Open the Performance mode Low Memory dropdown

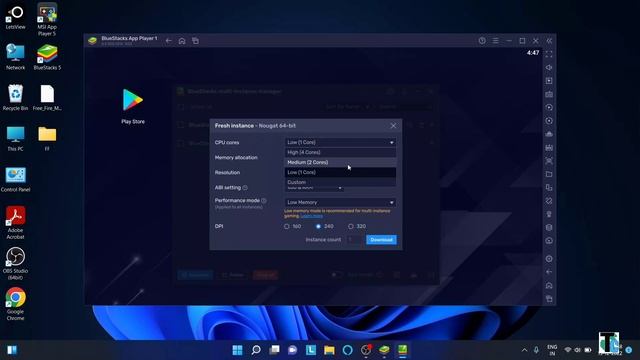pos(340,202)
